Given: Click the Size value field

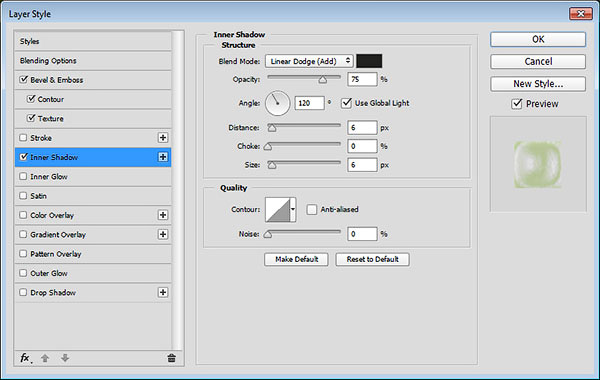Looking at the screenshot, I should (x=362, y=165).
